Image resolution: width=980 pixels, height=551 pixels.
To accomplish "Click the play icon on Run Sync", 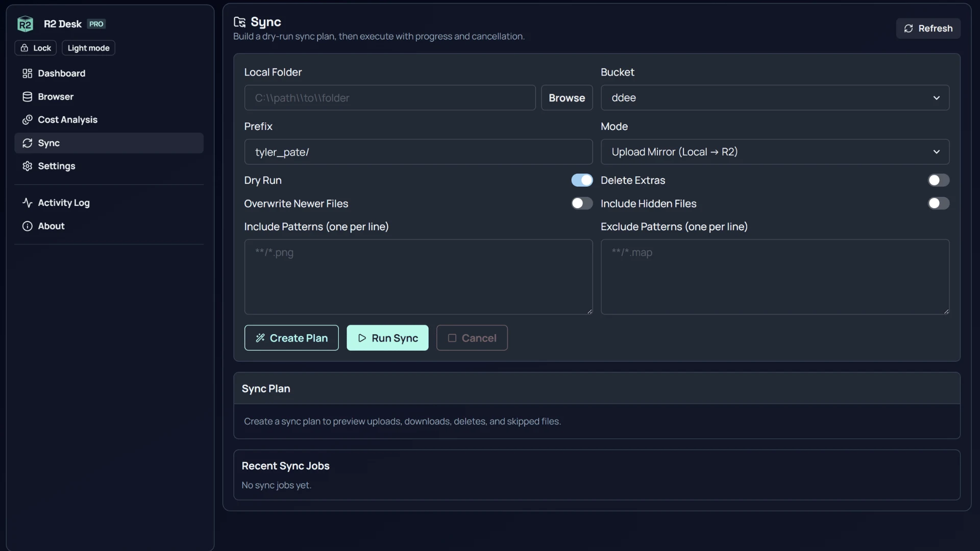I will coord(362,338).
